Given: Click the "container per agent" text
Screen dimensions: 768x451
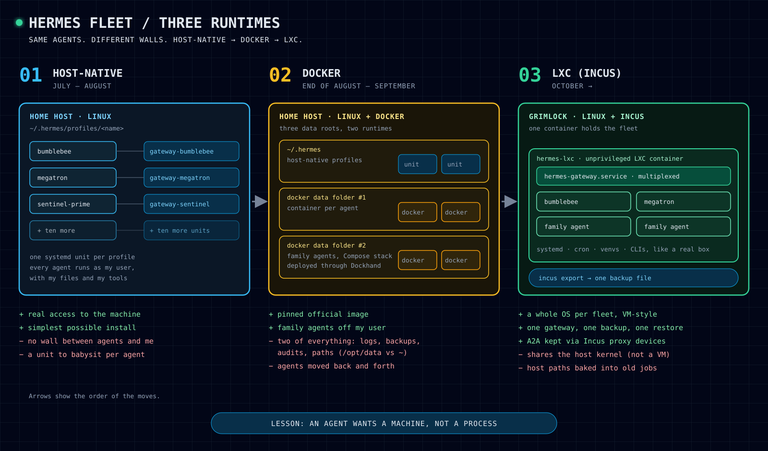Looking at the screenshot, I should click(x=322, y=208).
